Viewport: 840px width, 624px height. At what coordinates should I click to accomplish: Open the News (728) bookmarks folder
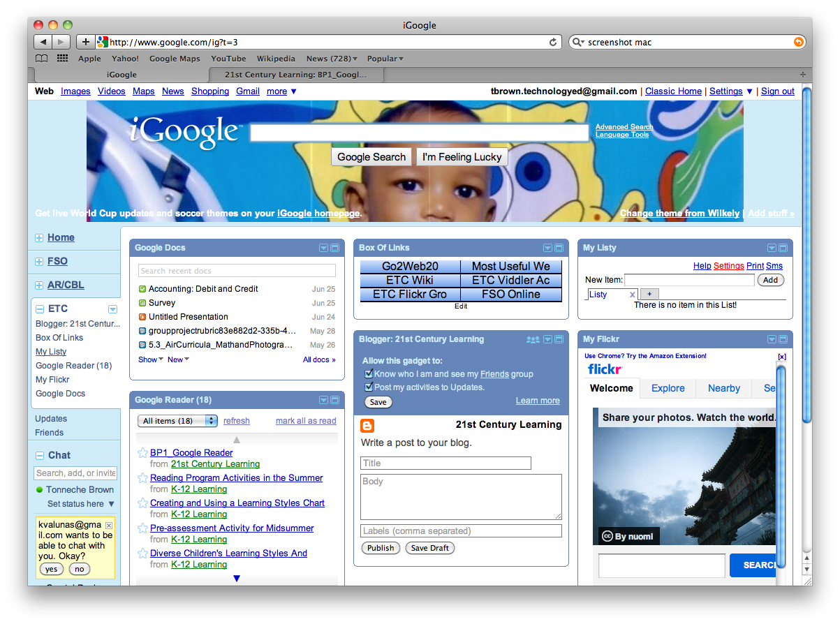point(332,59)
